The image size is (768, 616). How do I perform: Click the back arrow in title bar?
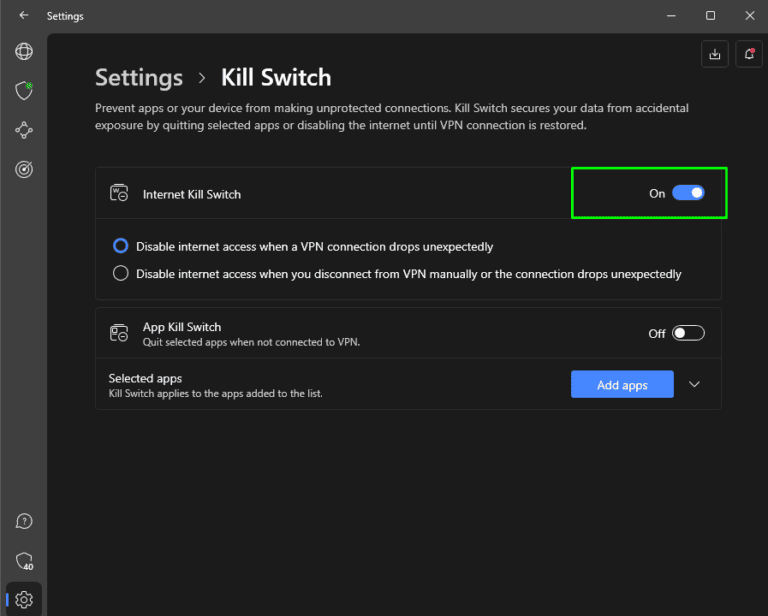pyautogui.click(x=23, y=16)
